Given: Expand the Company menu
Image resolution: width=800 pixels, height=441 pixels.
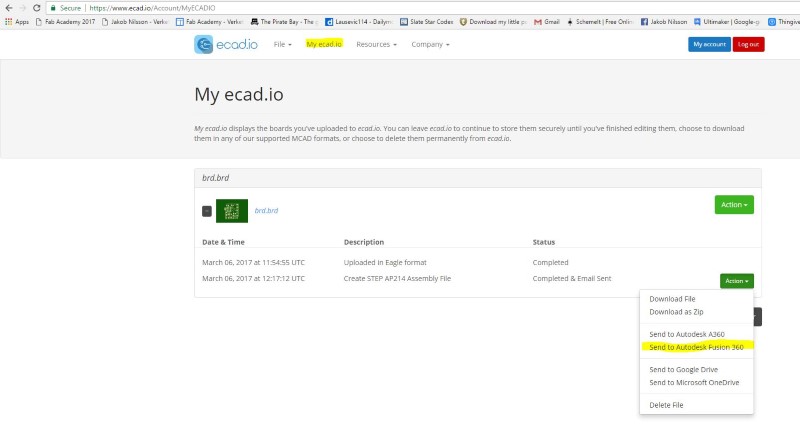Looking at the screenshot, I should pos(430,44).
